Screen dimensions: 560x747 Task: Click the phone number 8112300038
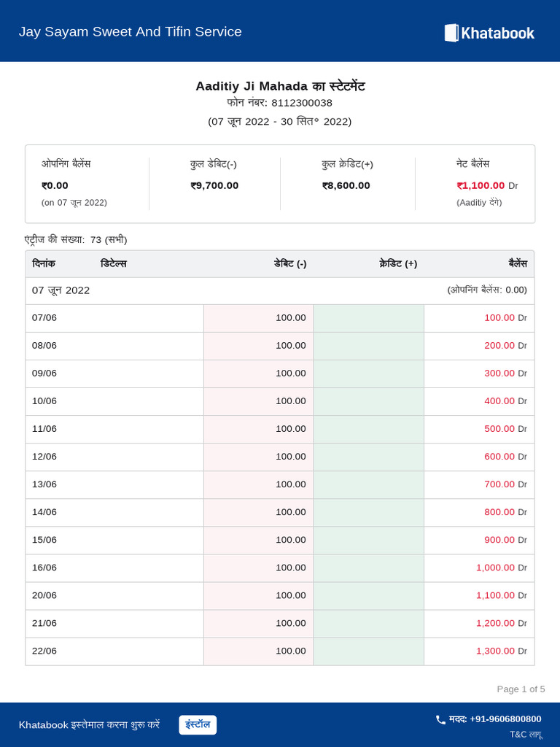[x=301, y=103]
